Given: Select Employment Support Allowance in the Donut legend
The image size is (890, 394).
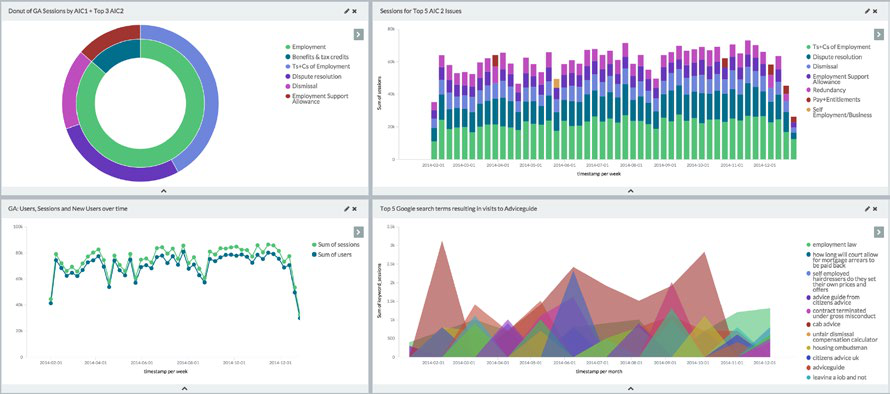Looking at the screenshot, I should (317, 99).
